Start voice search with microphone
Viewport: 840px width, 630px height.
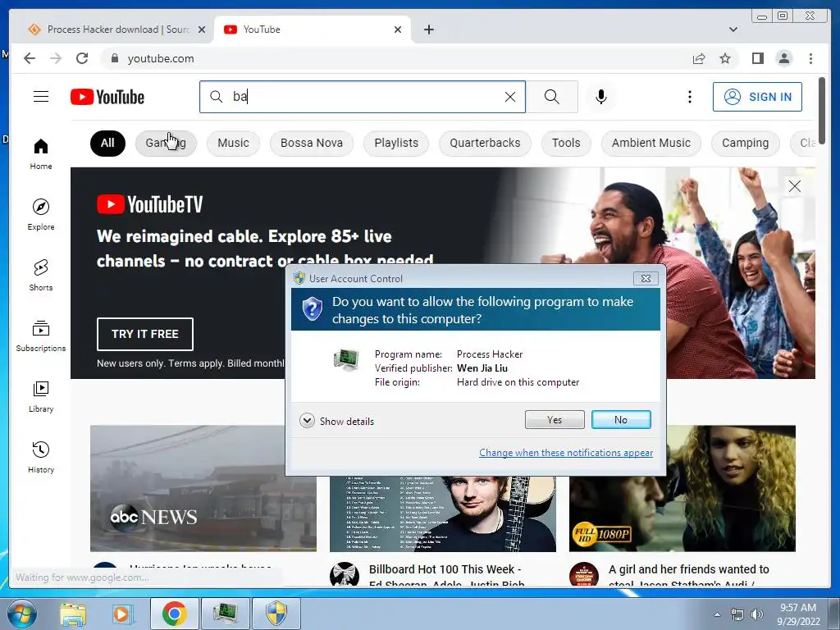click(x=601, y=97)
